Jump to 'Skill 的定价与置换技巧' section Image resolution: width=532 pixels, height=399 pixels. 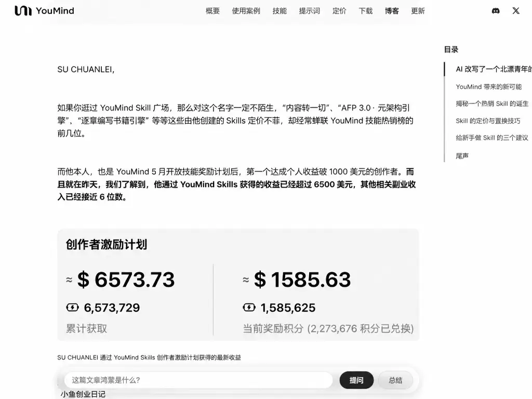tap(488, 121)
